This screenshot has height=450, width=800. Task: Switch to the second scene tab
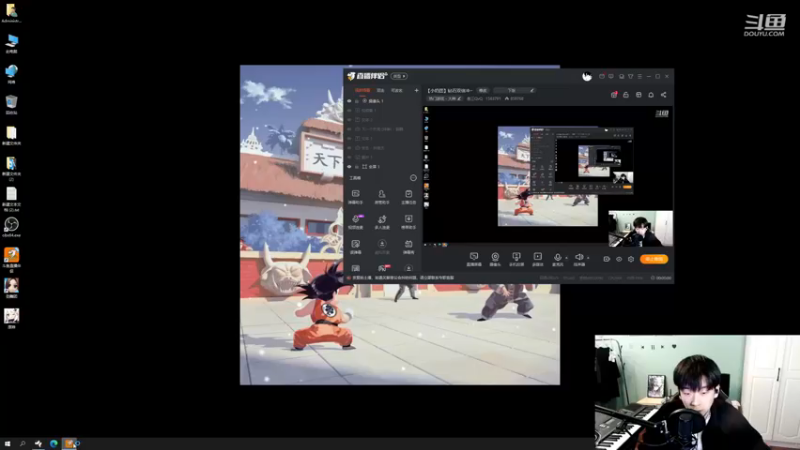pos(381,90)
